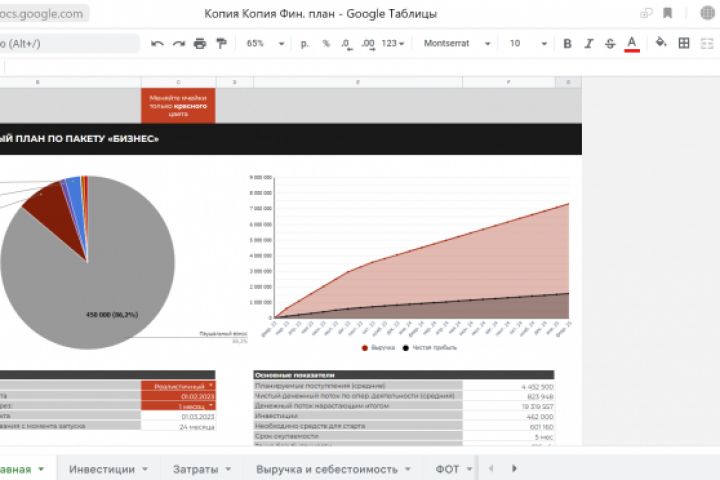
Task: Open the Выручка и себестоимость tab arrow
Action: (408, 469)
